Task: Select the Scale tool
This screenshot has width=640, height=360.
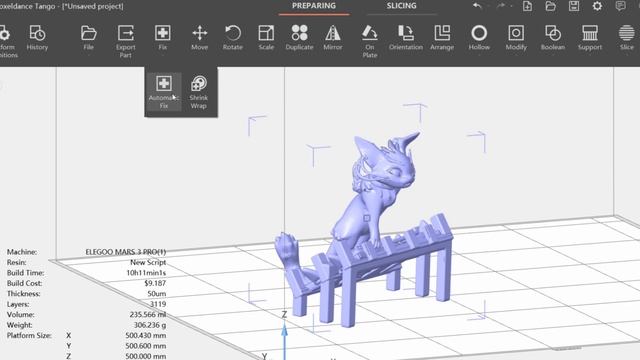Action: 266,38
